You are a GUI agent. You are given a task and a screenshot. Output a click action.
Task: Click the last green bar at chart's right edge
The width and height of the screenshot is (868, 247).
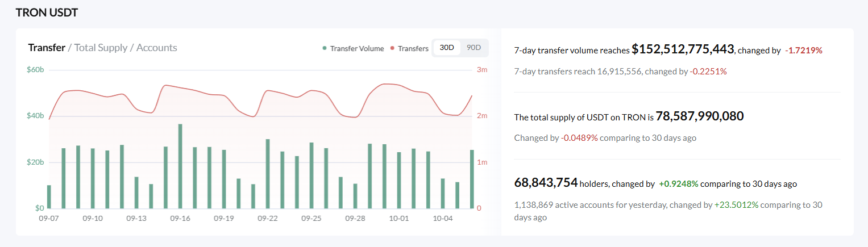pyautogui.click(x=472, y=179)
